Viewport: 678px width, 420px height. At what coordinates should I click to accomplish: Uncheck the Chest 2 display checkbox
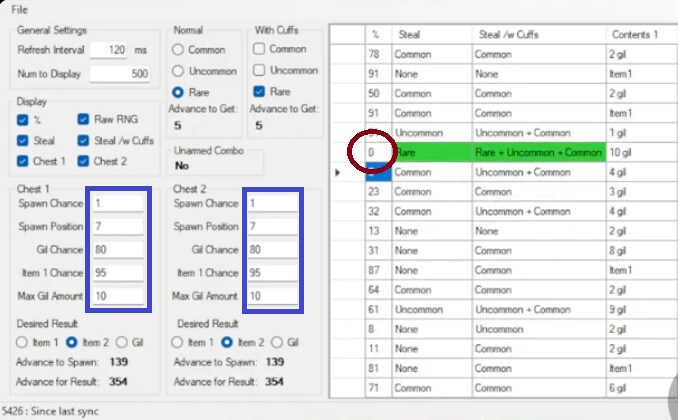tap(84, 161)
